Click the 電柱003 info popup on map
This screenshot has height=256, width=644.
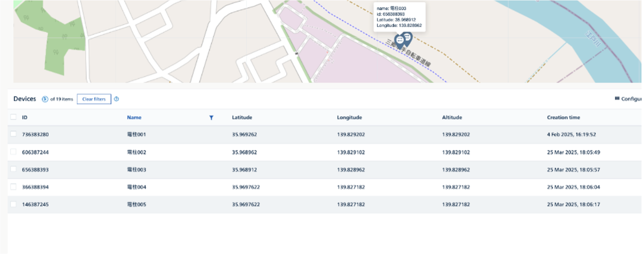point(399,17)
